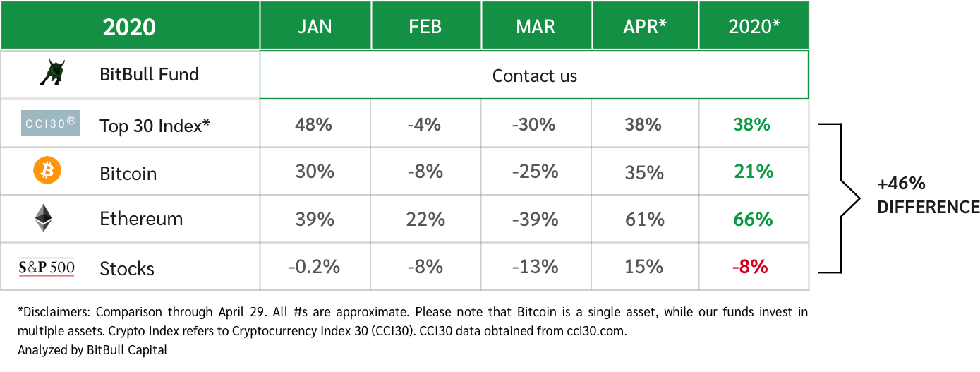Select the JAN column header
980x372 pixels.
[x=315, y=26]
